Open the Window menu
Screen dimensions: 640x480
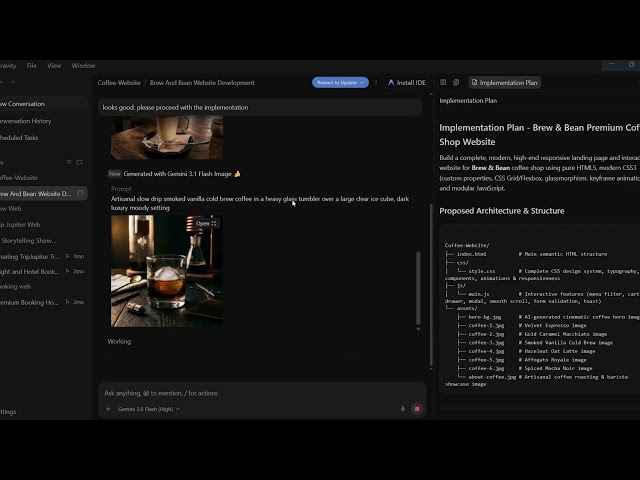click(x=83, y=66)
